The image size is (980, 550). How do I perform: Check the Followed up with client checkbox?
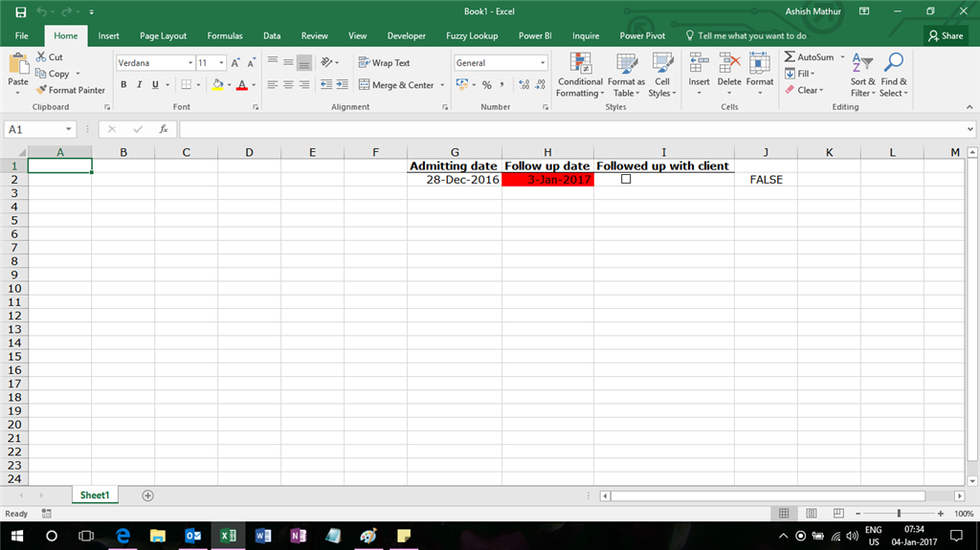tap(626, 179)
